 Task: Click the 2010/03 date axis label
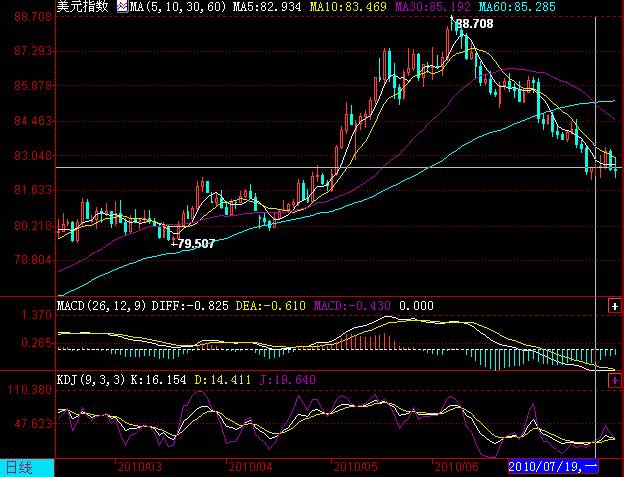140,466
